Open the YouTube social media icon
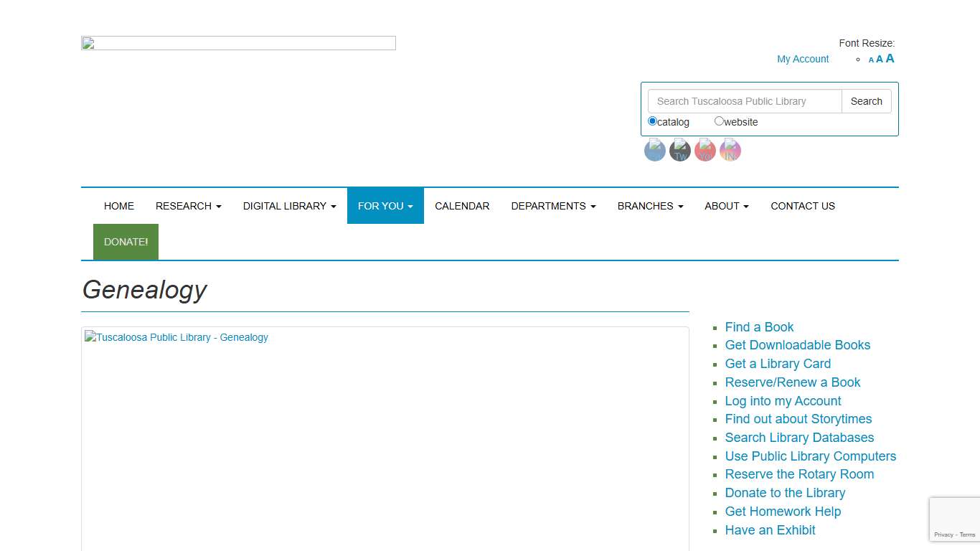The width and height of the screenshot is (980, 551). pyautogui.click(x=705, y=150)
